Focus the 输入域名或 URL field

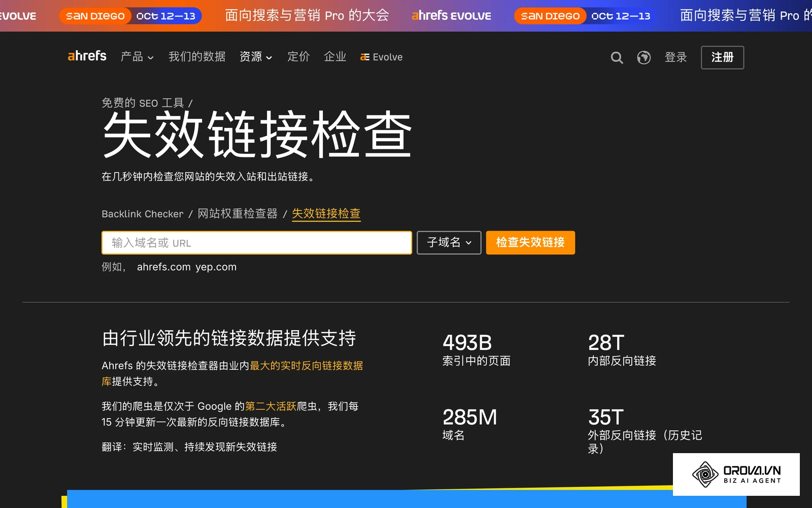click(257, 243)
